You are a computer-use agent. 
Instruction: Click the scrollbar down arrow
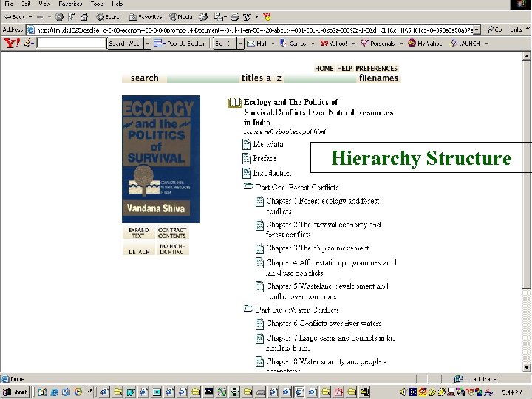pos(526,367)
